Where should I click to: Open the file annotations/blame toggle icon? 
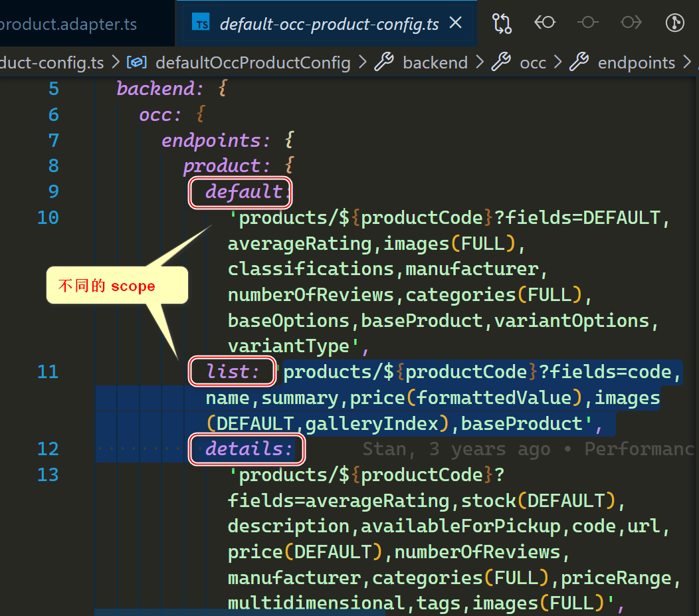[675, 23]
